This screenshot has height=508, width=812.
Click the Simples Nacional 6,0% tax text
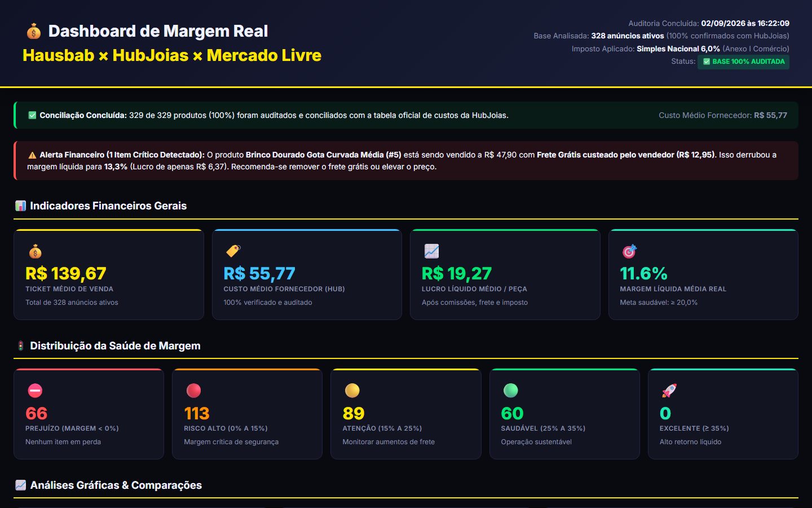click(x=678, y=49)
